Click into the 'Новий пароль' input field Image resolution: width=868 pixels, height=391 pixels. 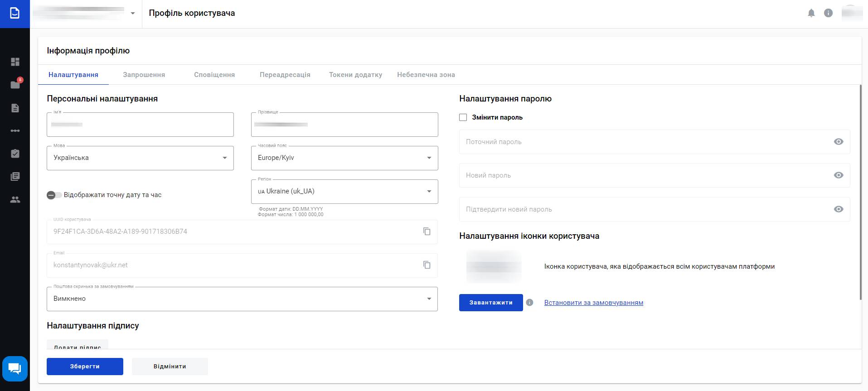[644, 175]
